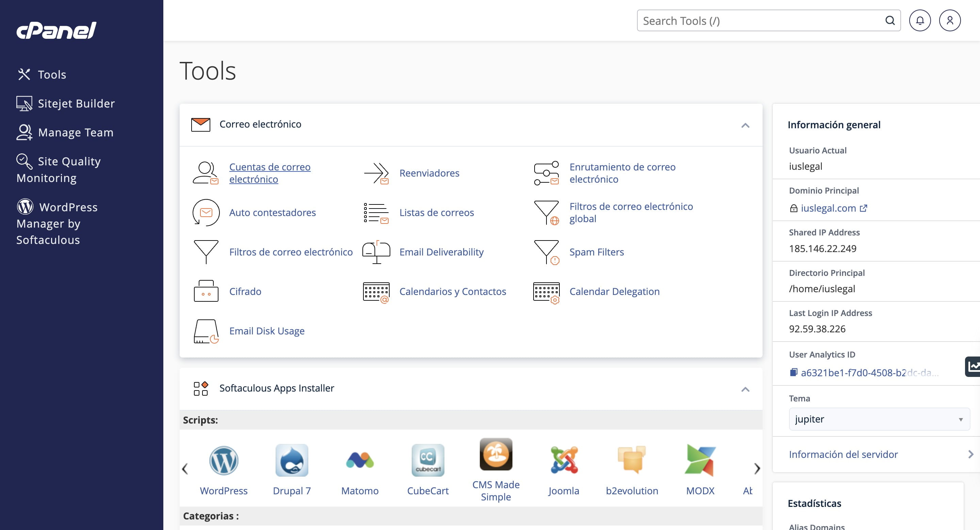Open the Reenviadores forwarders icon

pos(376,173)
